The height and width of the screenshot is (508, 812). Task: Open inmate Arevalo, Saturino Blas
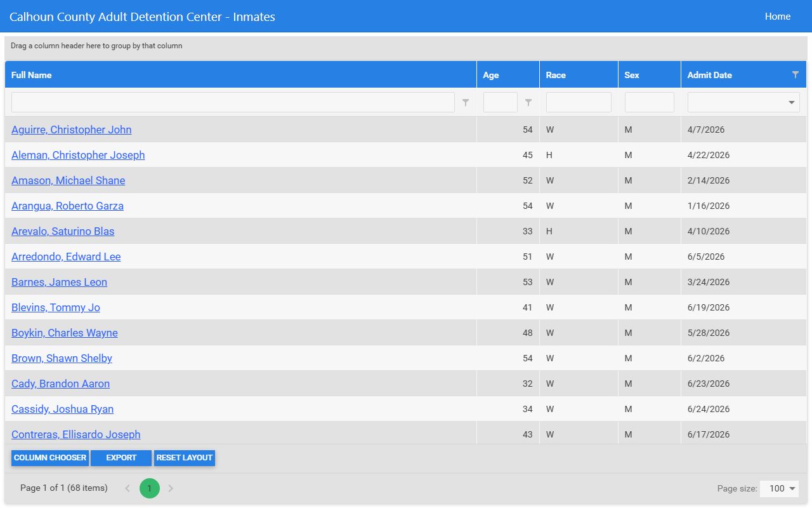[63, 231]
